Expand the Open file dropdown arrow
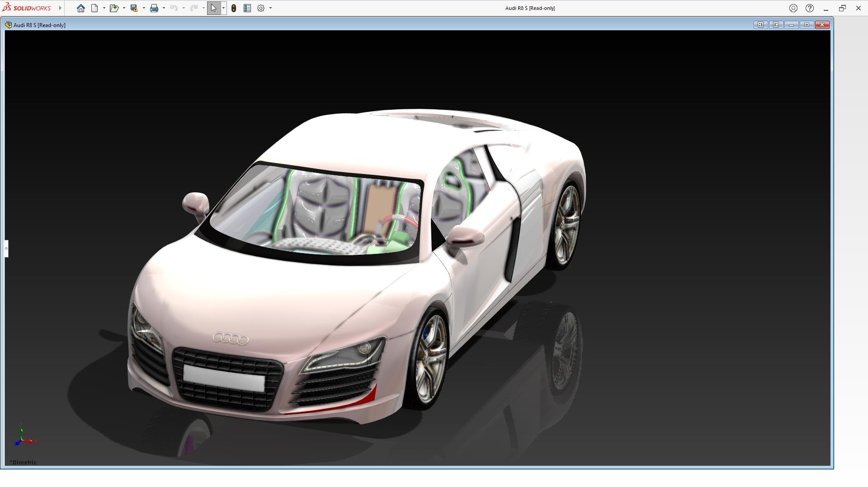Viewport: 868px width, 487px height. [124, 8]
